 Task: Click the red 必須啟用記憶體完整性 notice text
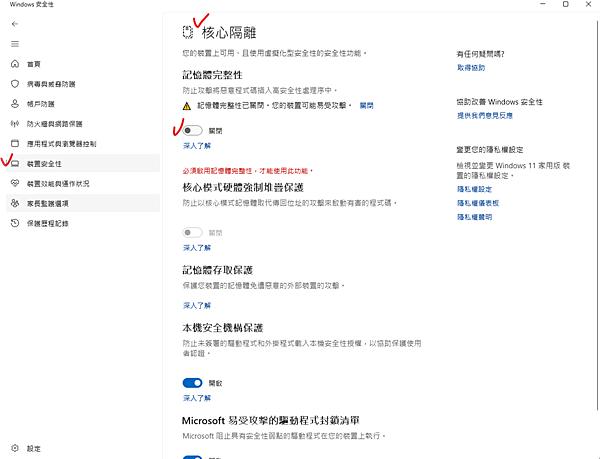248,171
